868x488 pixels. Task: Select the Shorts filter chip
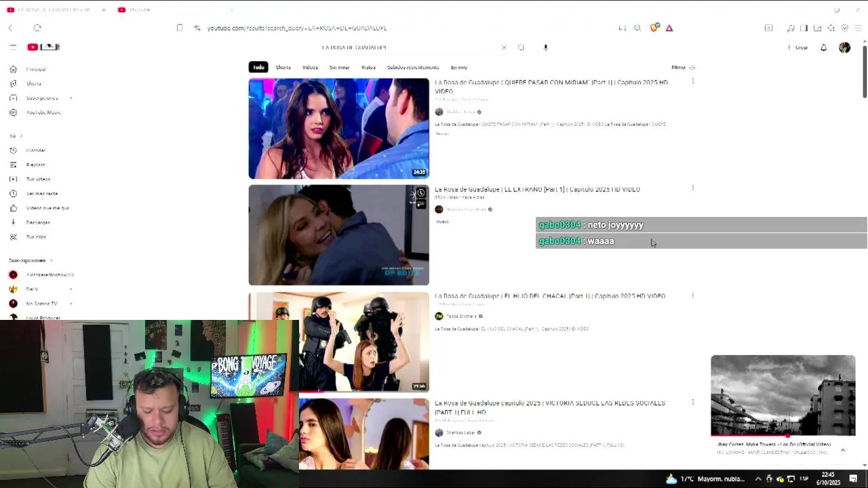click(283, 67)
